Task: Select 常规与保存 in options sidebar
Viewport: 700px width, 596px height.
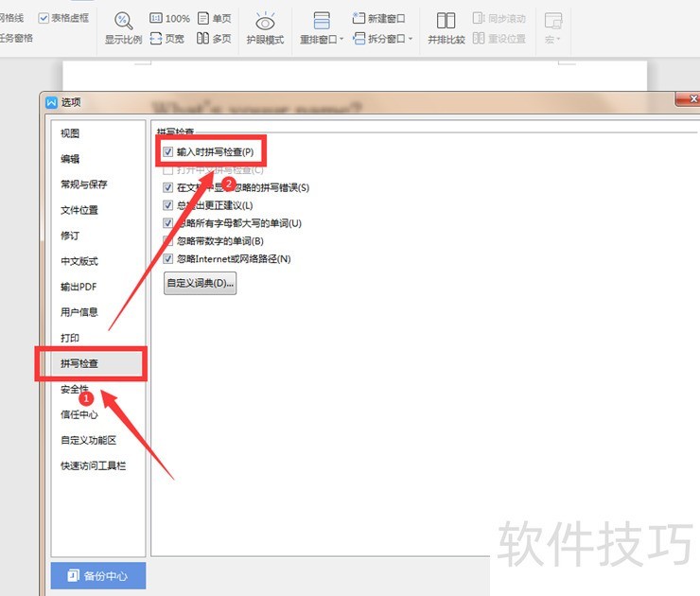Action: click(x=84, y=184)
